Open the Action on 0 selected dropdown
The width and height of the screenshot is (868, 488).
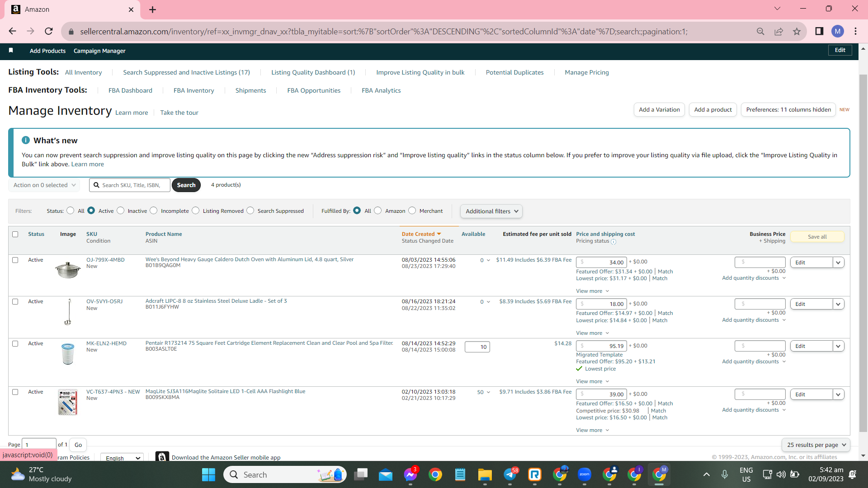[x=44, y=185]
